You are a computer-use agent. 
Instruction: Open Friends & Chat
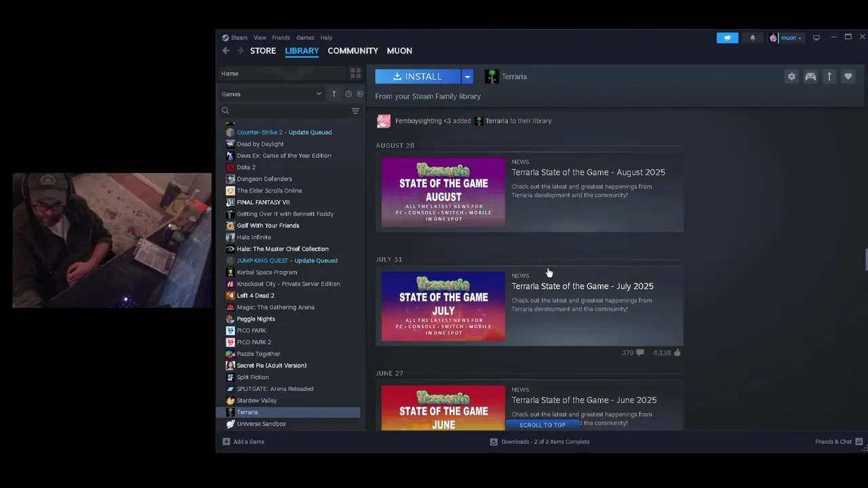point(839,442)
